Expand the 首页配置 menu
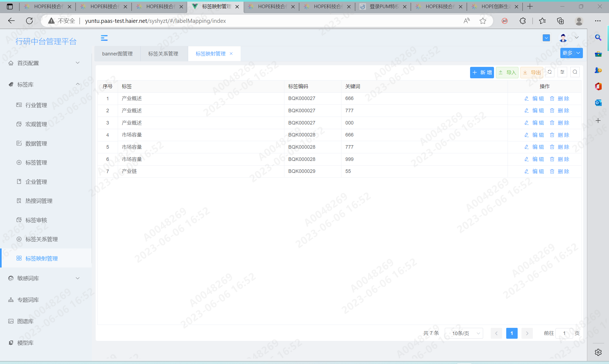Screen dimensions: 609x364 tap(46, 63)
